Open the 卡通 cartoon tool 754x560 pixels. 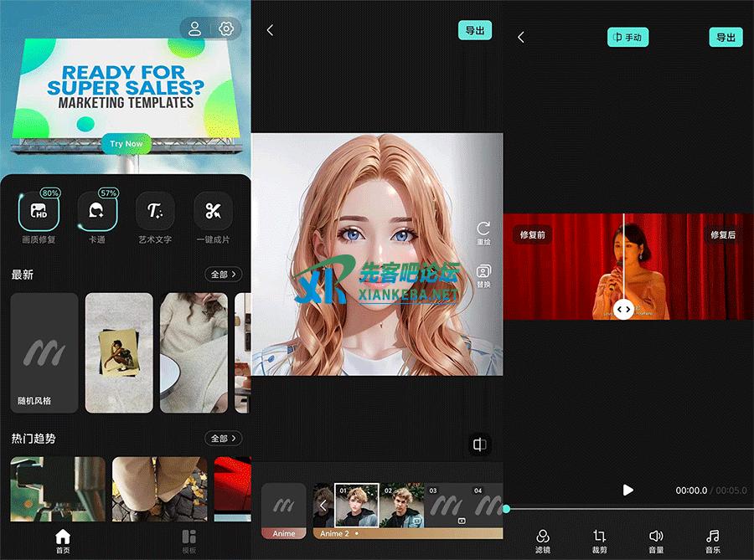[96, 212]
